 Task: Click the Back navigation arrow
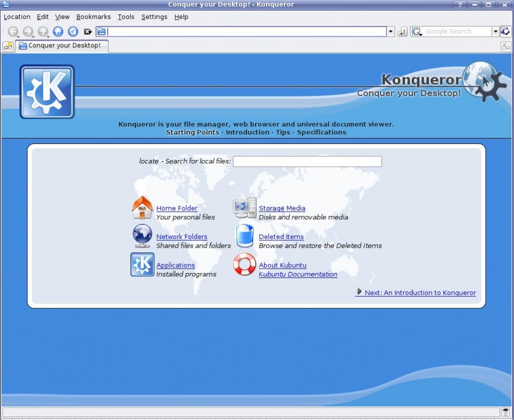click(x=13, y=32)
